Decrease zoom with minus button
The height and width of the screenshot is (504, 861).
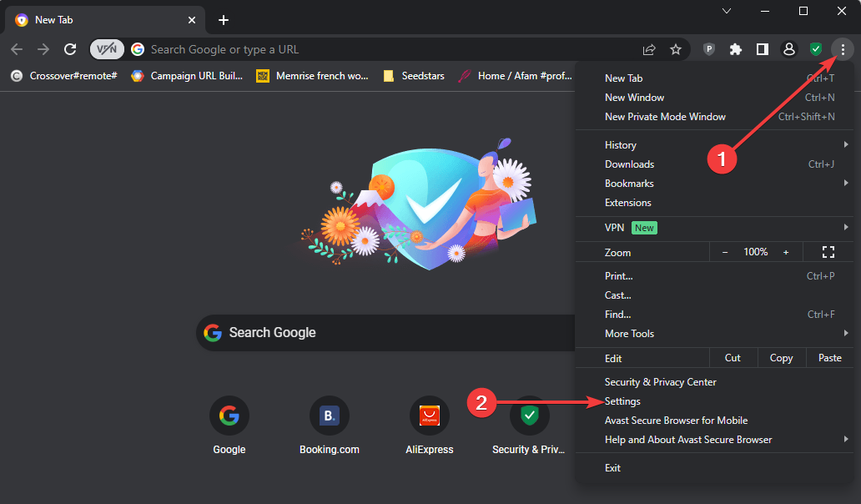[x=725, y=252]
